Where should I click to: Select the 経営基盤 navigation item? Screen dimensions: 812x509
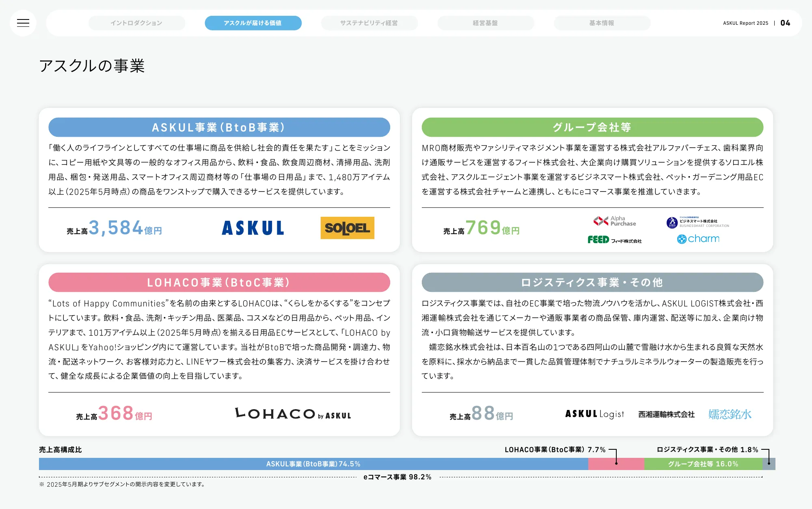coord(486,23)
